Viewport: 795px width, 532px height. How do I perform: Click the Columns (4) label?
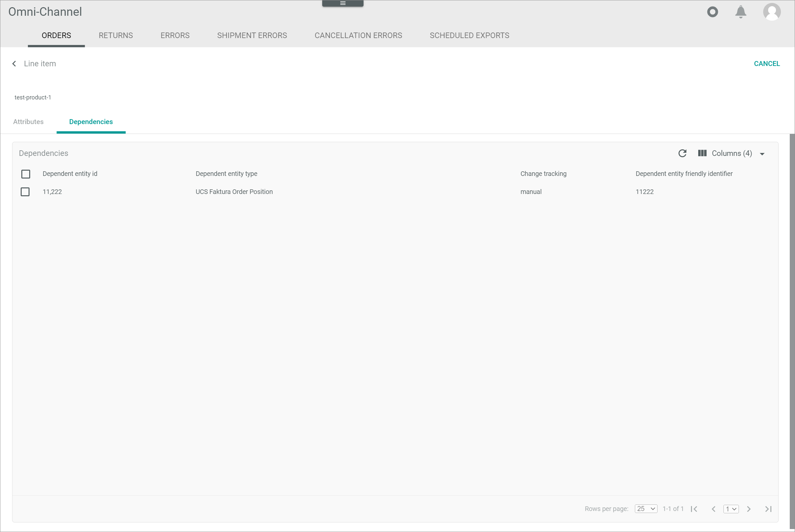pos(732,153)
